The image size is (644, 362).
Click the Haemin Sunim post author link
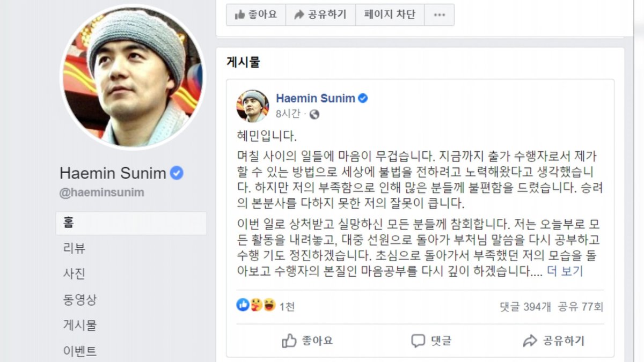click(315, 98)
